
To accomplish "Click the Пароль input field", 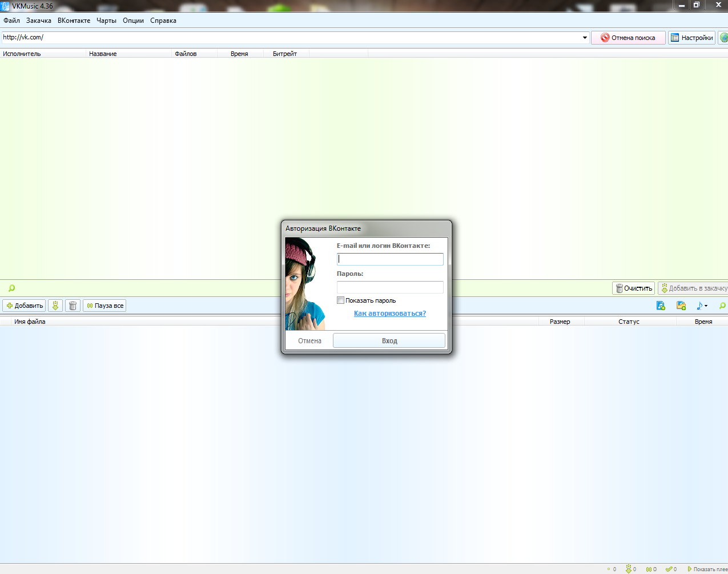I will pyautogui.click(x=390, y=287).
